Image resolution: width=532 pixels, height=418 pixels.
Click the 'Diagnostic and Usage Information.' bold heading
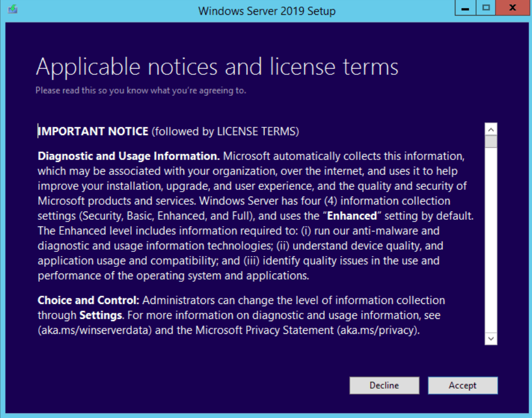point(129,156)
